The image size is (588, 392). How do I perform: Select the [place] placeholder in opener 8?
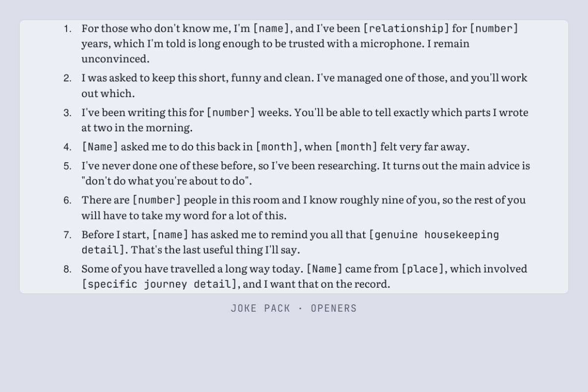pyautogui.click(x=423, y=269)
